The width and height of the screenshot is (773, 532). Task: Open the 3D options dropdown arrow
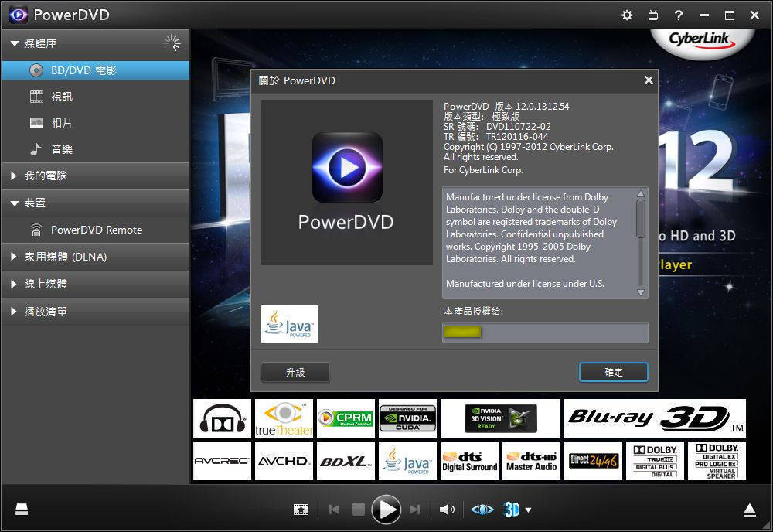[529, 510]
